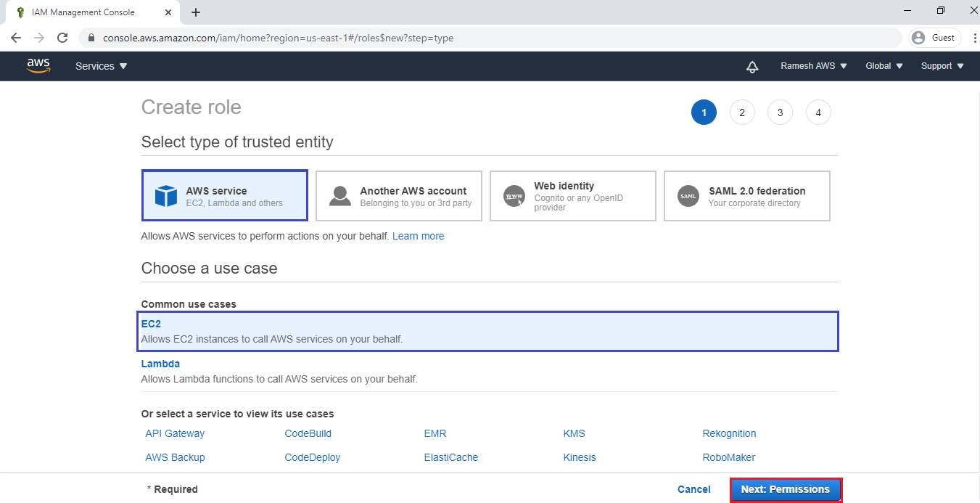Click the Web identity globe icon
980x503 pixels.
(514, 196)
